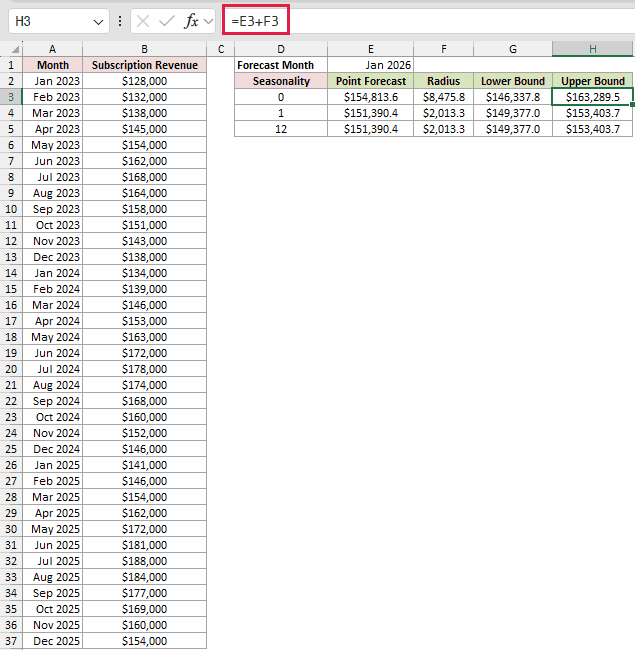Click the Nov 2025 month cell

click(53, 625)
